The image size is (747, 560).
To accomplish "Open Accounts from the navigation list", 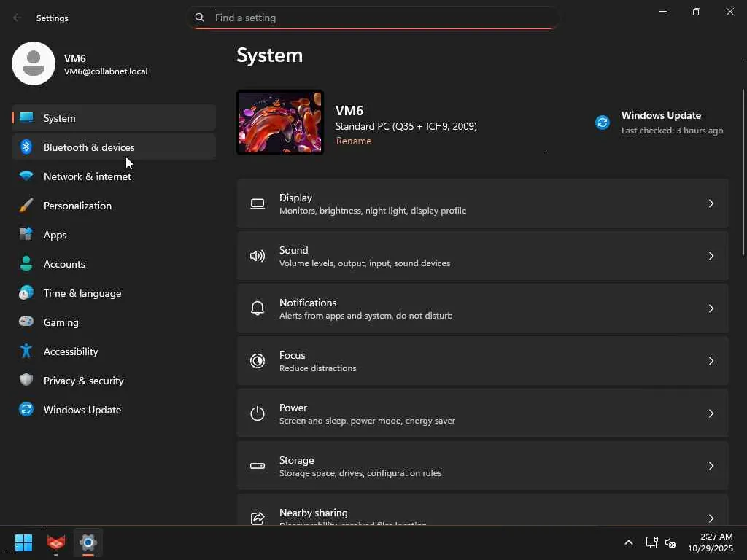I will 64,264.
